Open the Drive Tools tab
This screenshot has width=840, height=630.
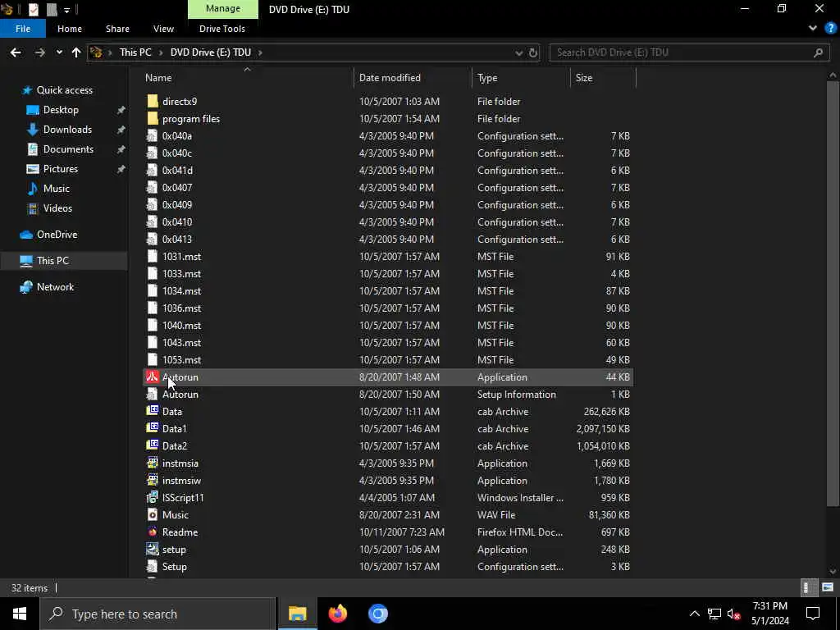tap(222, 29)
